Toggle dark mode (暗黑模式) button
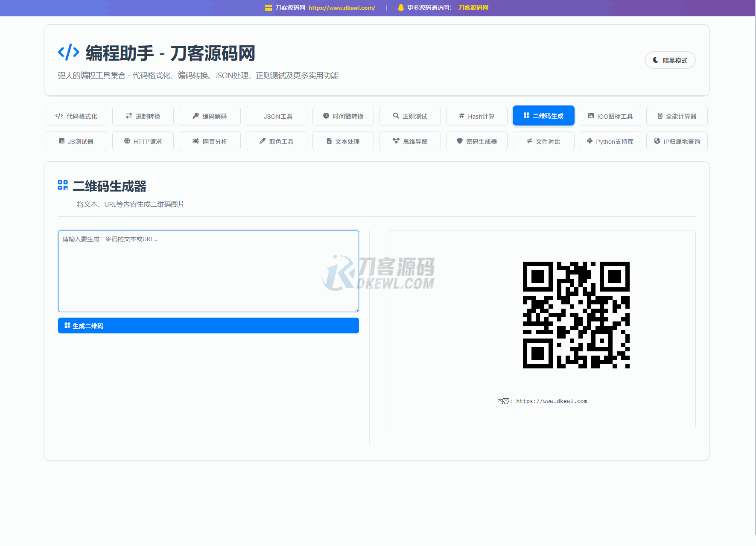 click(x=670, y=60)
